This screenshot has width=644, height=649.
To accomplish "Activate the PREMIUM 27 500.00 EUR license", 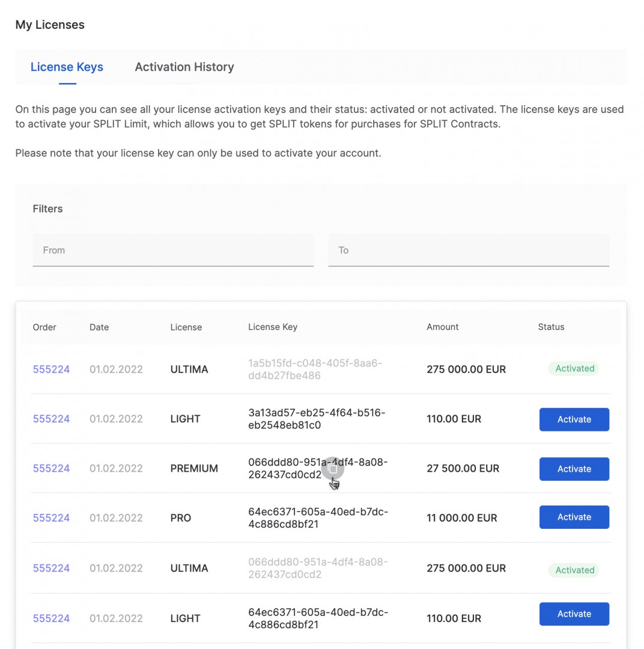I will point(574,469).
